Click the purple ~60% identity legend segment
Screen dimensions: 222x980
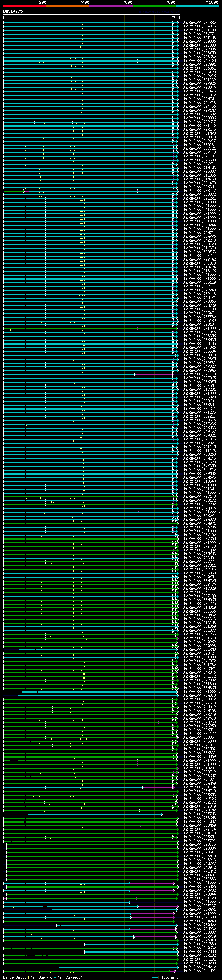[111, 6]
